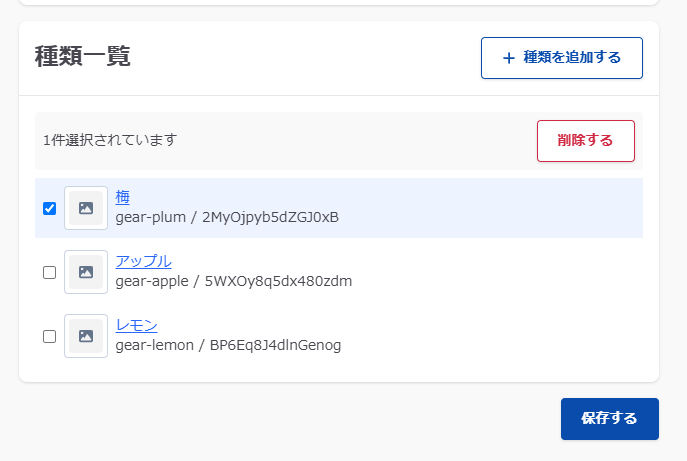The height and width of the screenshot is (461, 687).
Task: Click the 種類一覧 heading
Action: 83,56
